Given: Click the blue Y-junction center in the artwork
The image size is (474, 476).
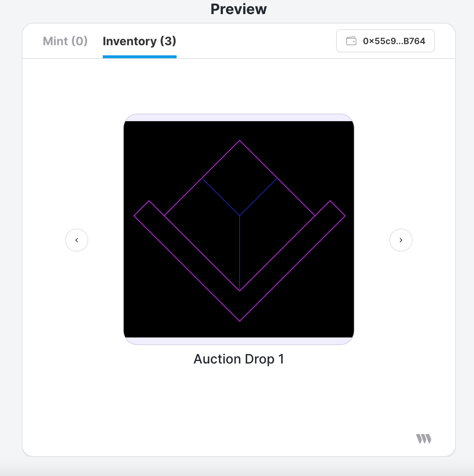Looking at the screenshot, I should [x=240, y=216].
